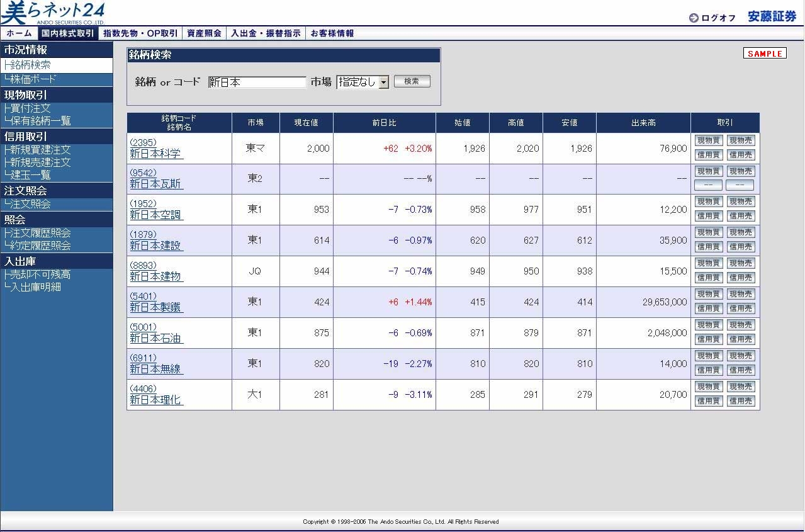Click 信用売 for 新日本建物

click(741, 278)
